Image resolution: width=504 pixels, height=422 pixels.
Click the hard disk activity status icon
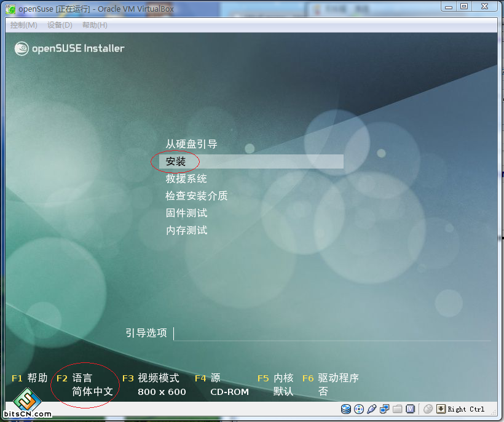pos(346,409)
